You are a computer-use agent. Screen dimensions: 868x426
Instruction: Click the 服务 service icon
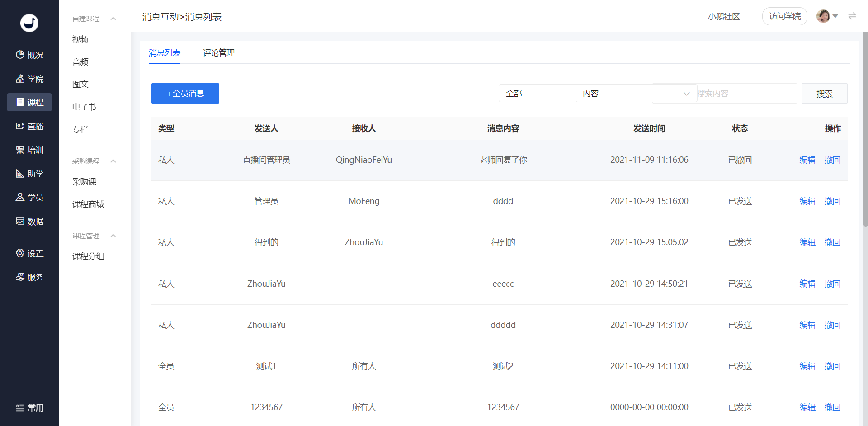click(20, 277)
